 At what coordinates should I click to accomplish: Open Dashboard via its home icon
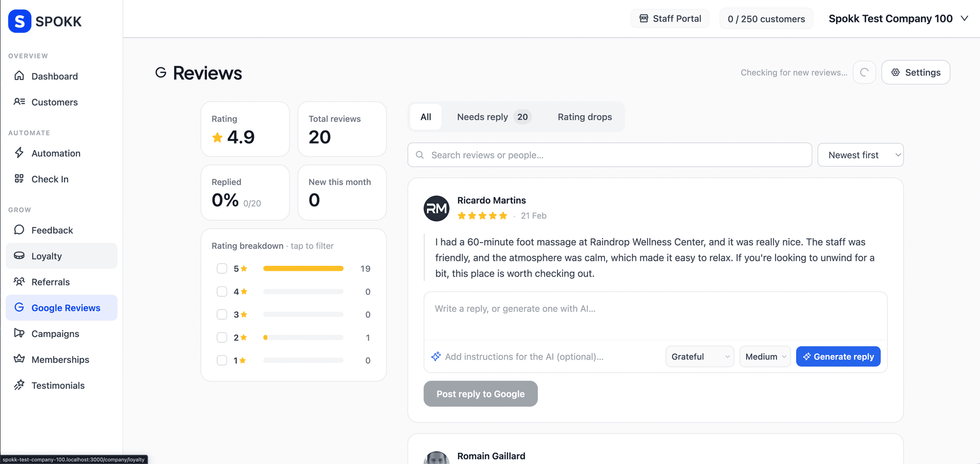click(x=19, y=76)
